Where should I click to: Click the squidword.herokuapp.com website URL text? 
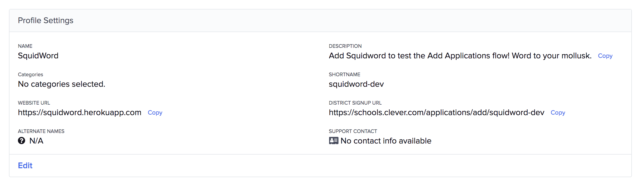click(80, 113)
